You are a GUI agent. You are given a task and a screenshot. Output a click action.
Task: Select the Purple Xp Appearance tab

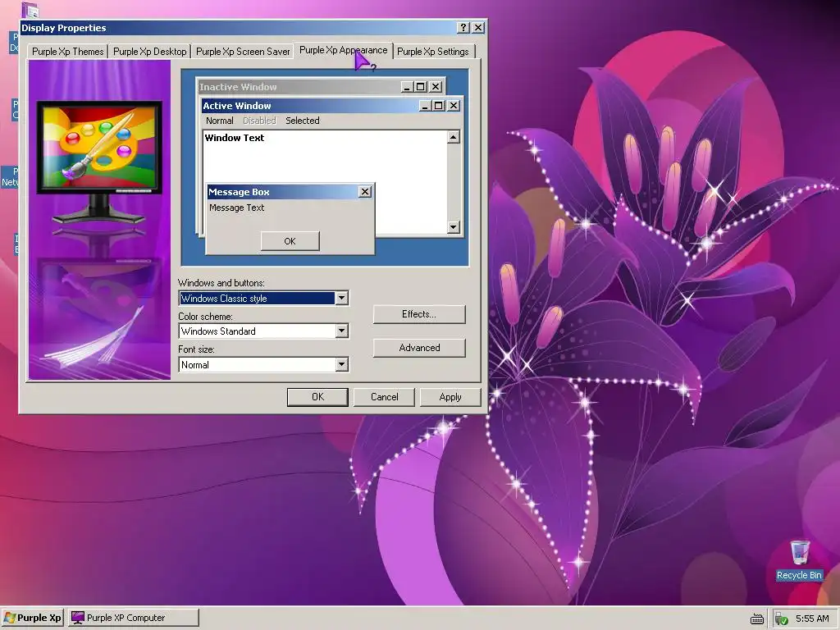click(344, 50)
